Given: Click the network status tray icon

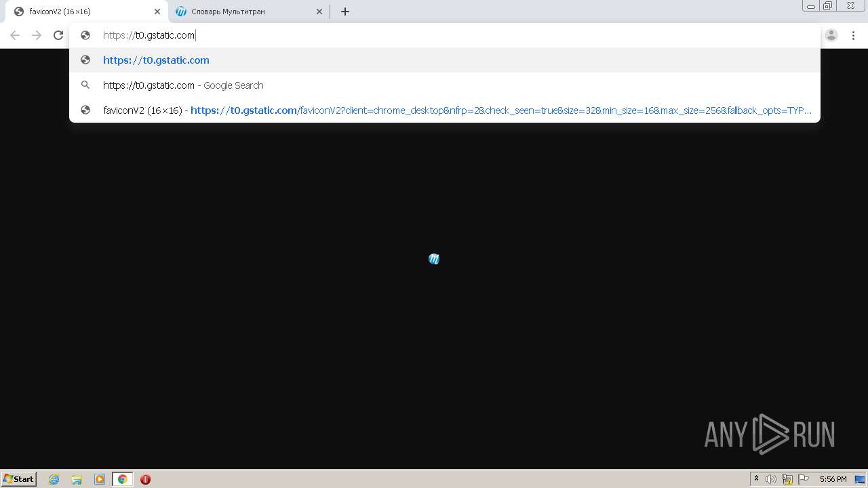Looking at the screenshot, I should pos(787,479).
